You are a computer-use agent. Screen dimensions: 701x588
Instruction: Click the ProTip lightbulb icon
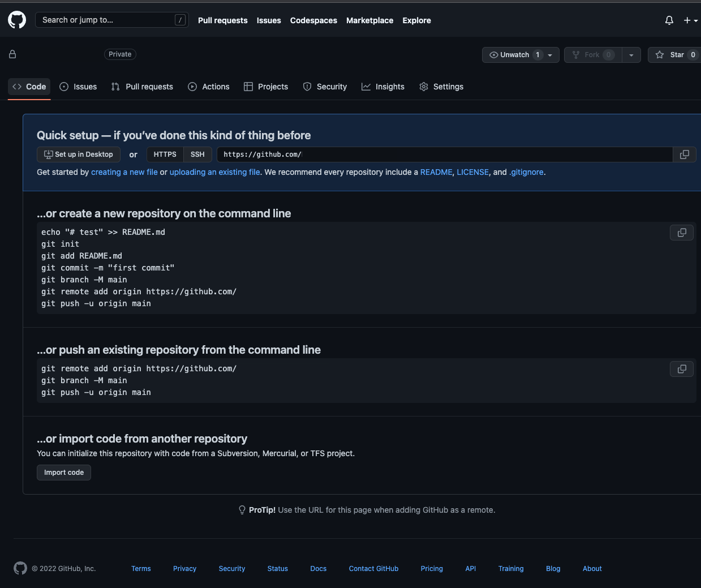pyautogui.click(x=242, y=510)
